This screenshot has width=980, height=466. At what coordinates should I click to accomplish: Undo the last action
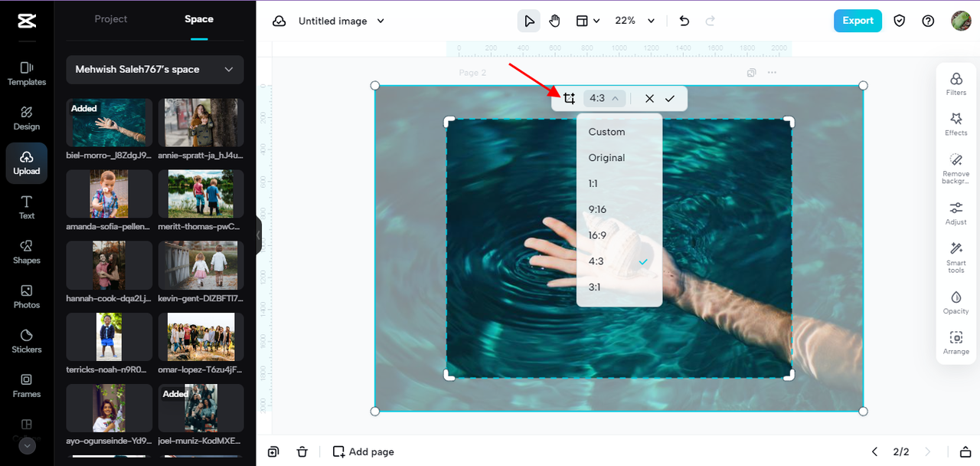(684, 21)
